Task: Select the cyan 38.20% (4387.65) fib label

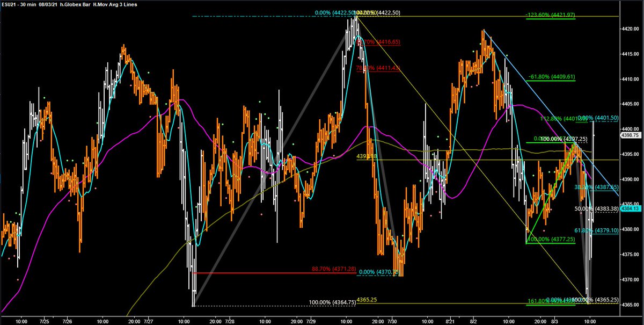Action: coord(597,187)
